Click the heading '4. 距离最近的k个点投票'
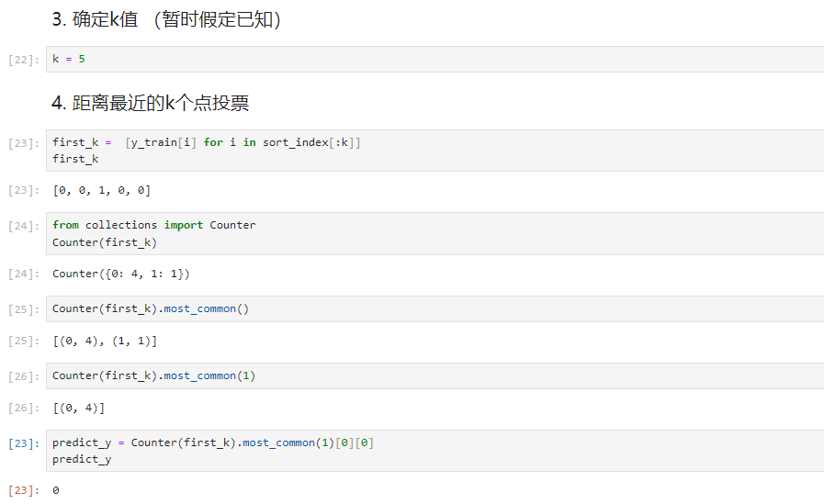 (x=151, y=103)
